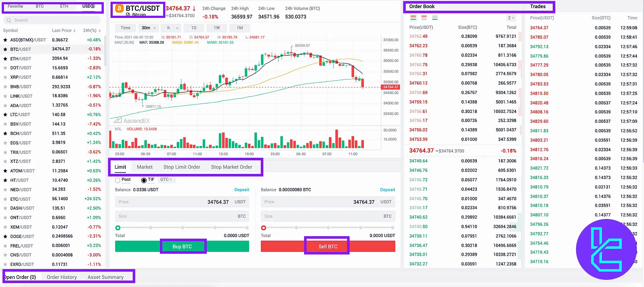Open the Order History tab

coord(62,277)
